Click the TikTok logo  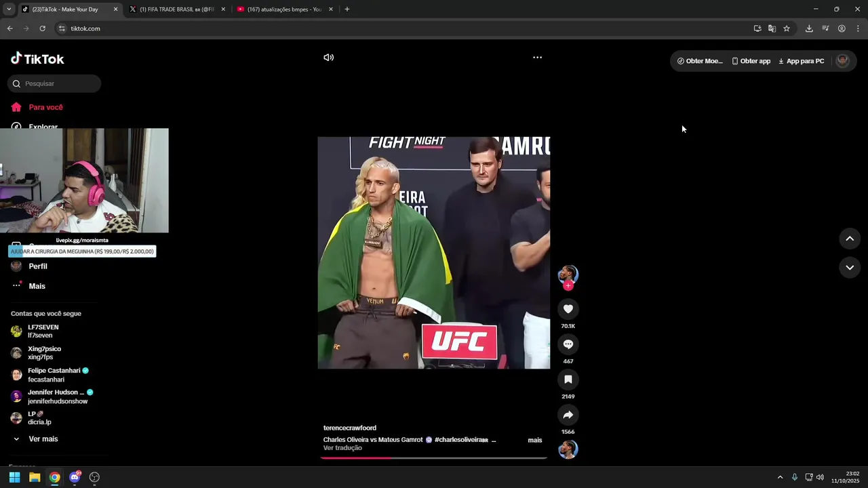coord(37,59)
